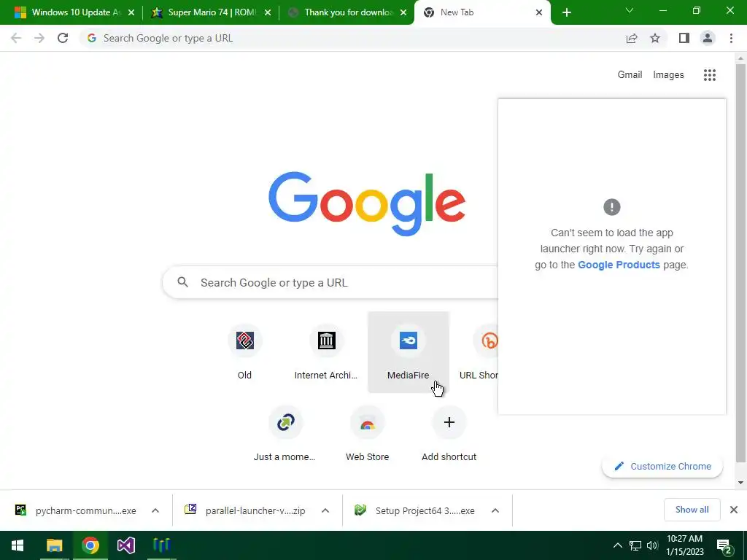Click the browser back arrow
Image resolution: width=747 pixels, height=560 pixels.
(16, 38)
